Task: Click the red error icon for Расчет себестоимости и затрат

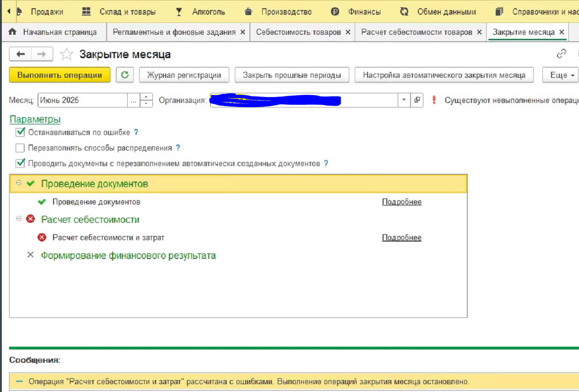Action: coord(42,238)
